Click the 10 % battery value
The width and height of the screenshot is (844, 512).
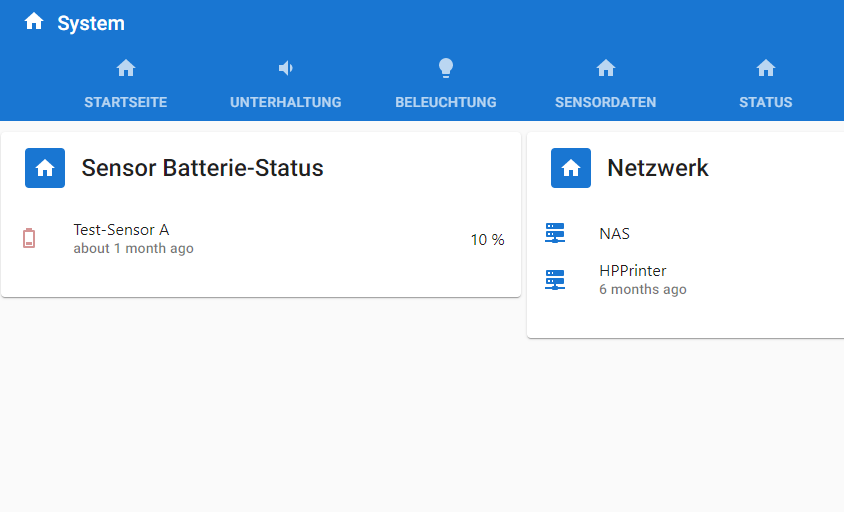487,240
